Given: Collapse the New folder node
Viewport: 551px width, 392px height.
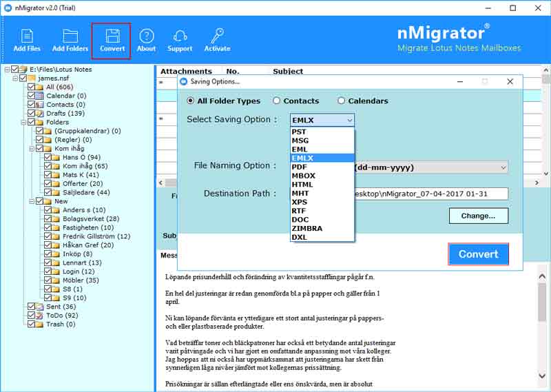Looking at the screenshot, I should click(x=32, y=201).
